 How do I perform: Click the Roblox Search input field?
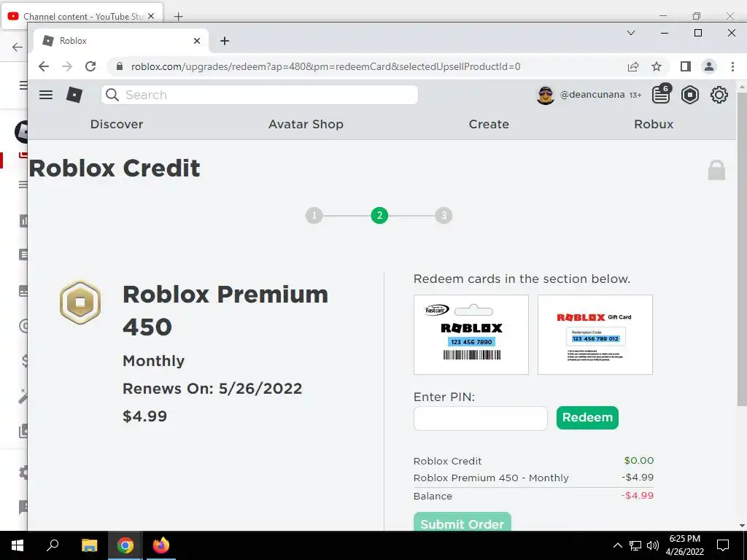point(260,95)
